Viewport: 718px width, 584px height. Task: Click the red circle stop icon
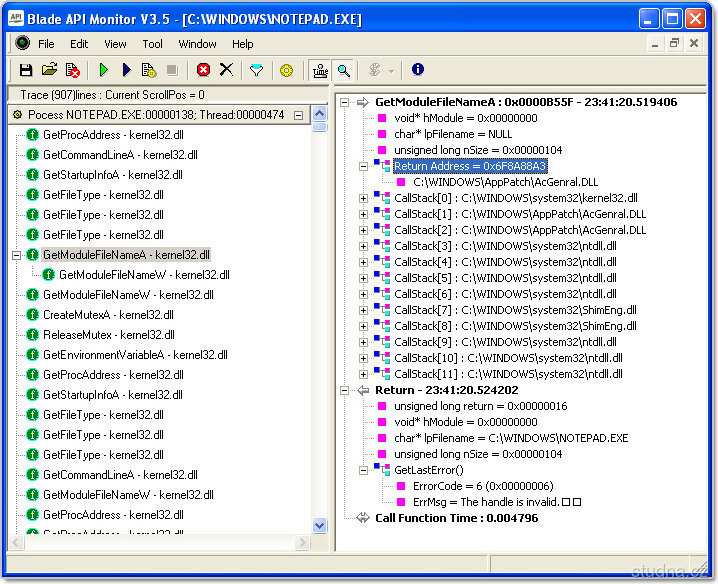pos(203,70)
